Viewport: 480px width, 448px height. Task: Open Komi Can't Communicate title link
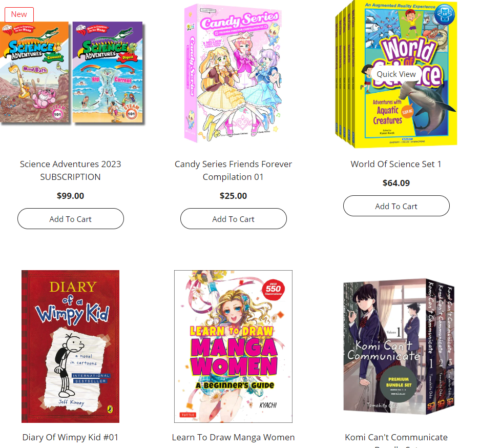point(396,437)
